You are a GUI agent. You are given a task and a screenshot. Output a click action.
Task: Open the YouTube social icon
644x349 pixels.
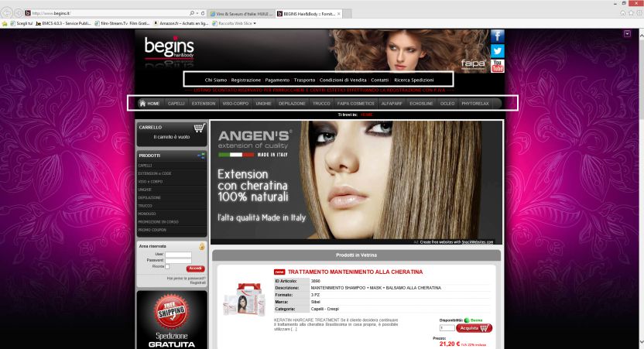[498, 66]
